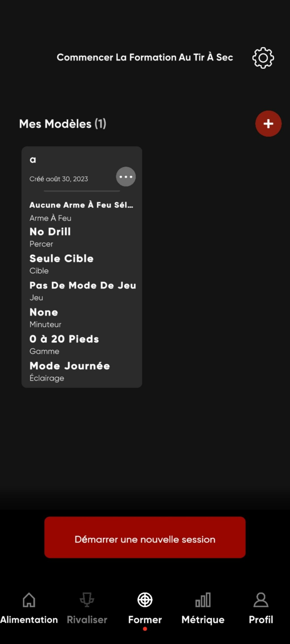The height and width of the screenshot is (644, 290).
Task: Select the template card named a
Action: (82, 267)
